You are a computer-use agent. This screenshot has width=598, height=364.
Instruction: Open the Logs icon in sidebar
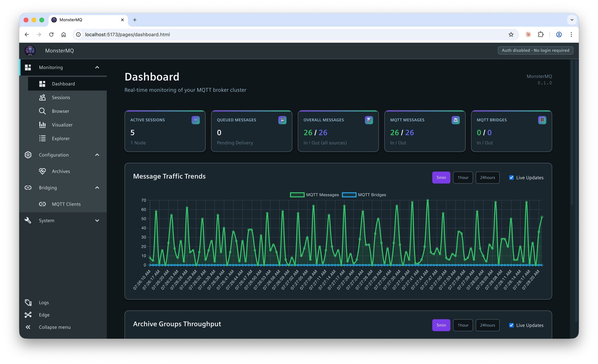(x=28, y=302)
